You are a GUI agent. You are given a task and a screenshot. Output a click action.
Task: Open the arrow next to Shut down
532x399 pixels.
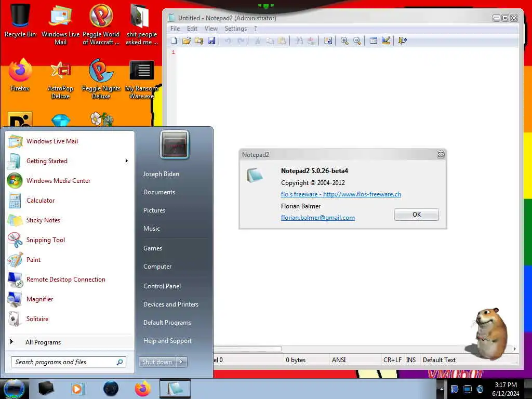[x=181, y=362]
